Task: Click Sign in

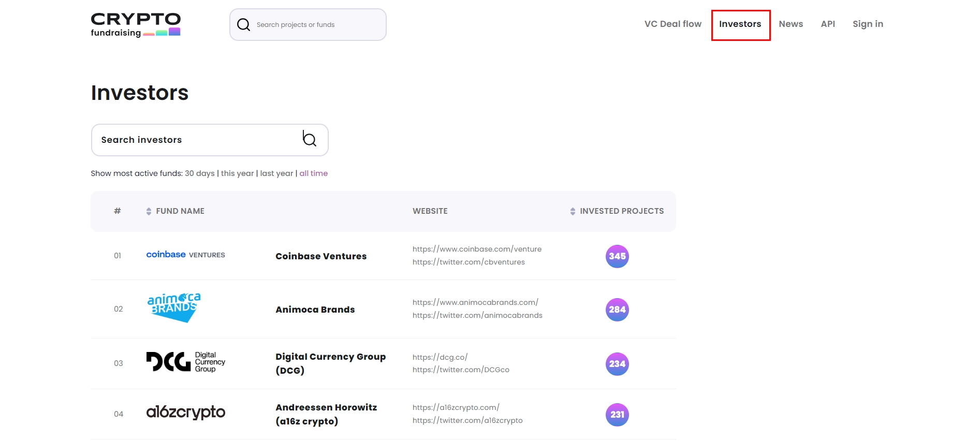Action: coord(868,24)
